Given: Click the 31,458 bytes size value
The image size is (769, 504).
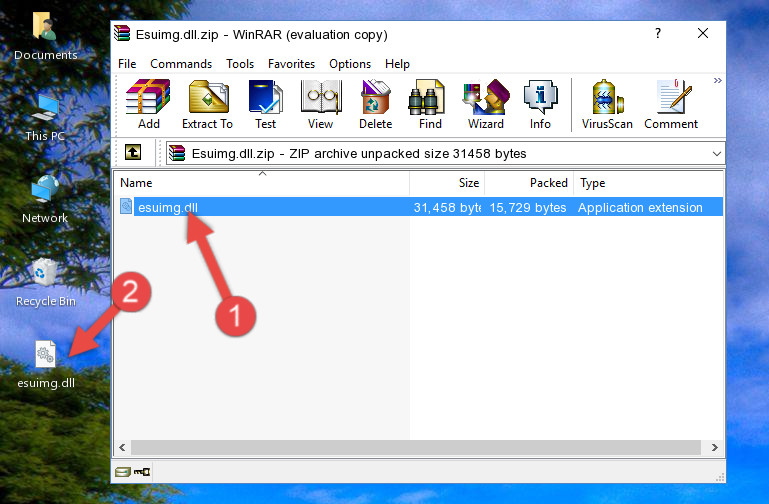Looking at the screenshot, I should pos(447,207).
